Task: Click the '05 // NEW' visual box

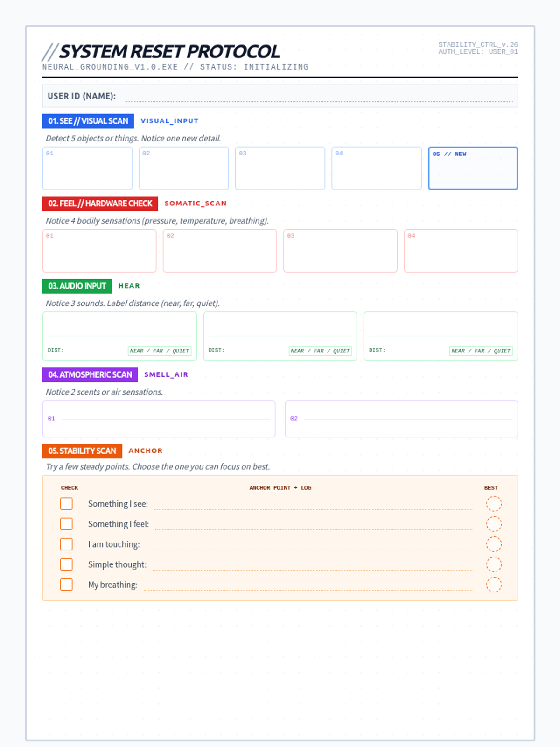Action: 473,169
